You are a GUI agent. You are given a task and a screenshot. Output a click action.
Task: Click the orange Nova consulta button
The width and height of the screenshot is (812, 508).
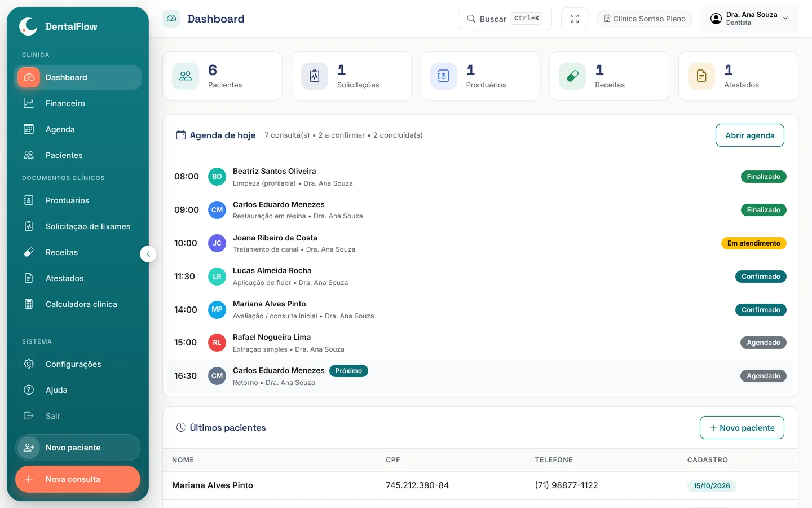click(x=78, y=479)
